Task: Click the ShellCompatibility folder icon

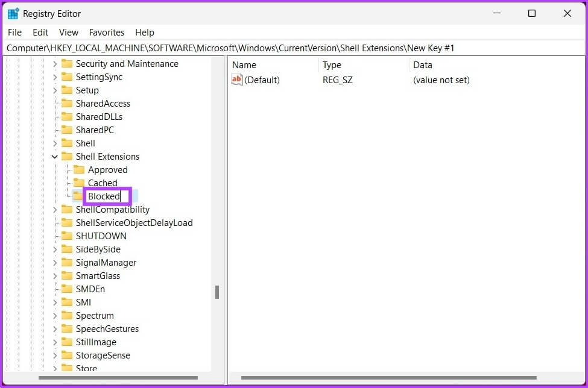Action: 67,209
